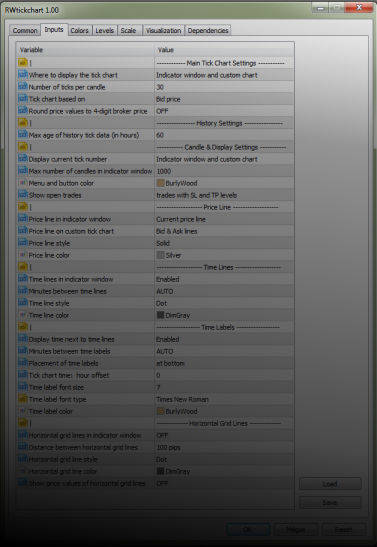Screen dimensions: 377x547
Task: Click icon beside Max age of history tick data
Action: coord(23,135)
